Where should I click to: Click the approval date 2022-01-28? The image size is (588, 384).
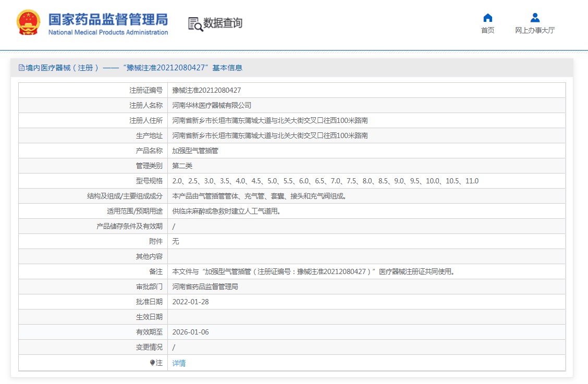tap(190, 302)
